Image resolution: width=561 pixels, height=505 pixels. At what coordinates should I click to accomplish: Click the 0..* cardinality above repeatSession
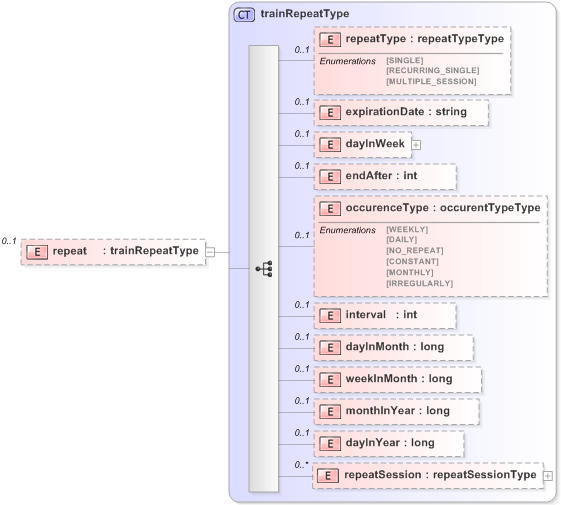click(302, 465)
